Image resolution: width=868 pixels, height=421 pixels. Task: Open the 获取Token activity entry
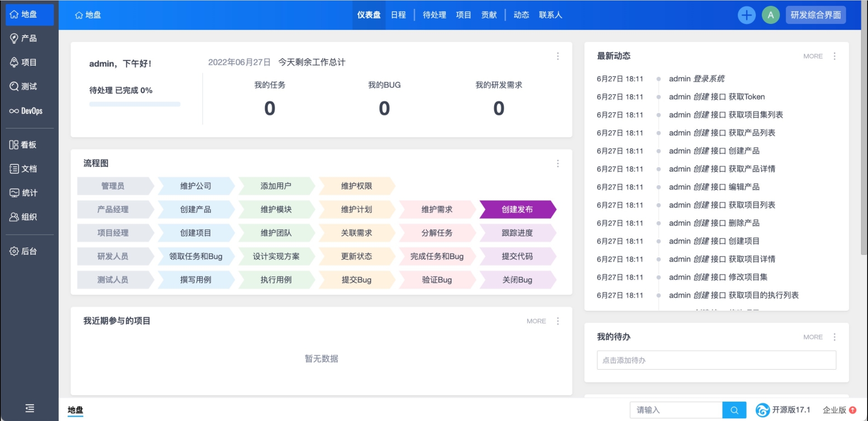[747, 97]
